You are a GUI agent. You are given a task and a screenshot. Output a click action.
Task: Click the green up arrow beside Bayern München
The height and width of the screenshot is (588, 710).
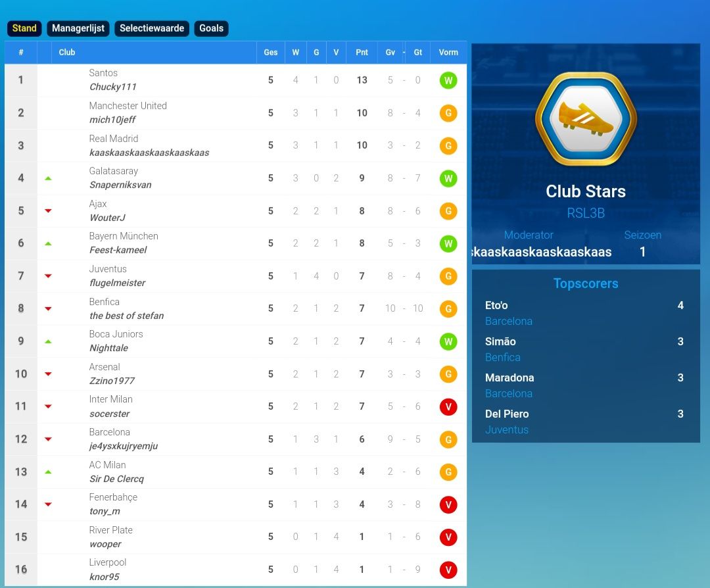(48, 244)
